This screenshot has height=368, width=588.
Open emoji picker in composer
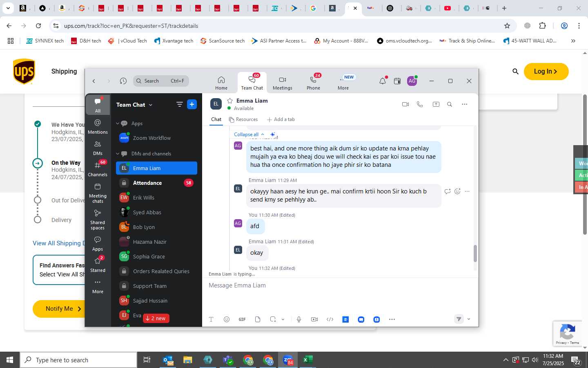pos(227,319)
